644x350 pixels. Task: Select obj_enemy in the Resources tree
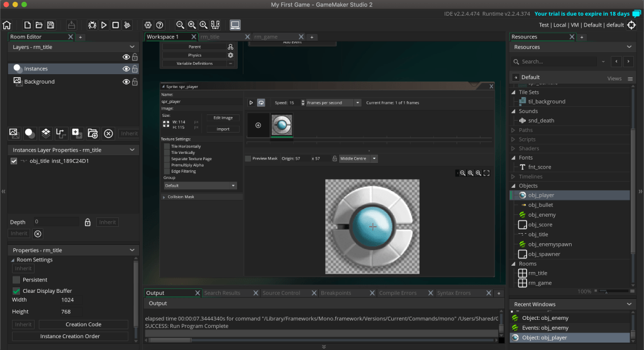click(541, 215)
